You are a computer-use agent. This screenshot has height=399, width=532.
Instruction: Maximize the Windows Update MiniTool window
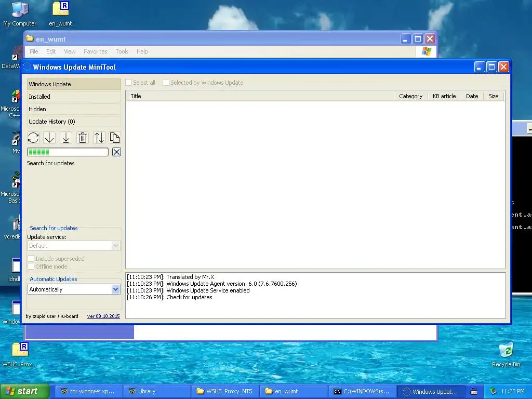tap(491, 67)
